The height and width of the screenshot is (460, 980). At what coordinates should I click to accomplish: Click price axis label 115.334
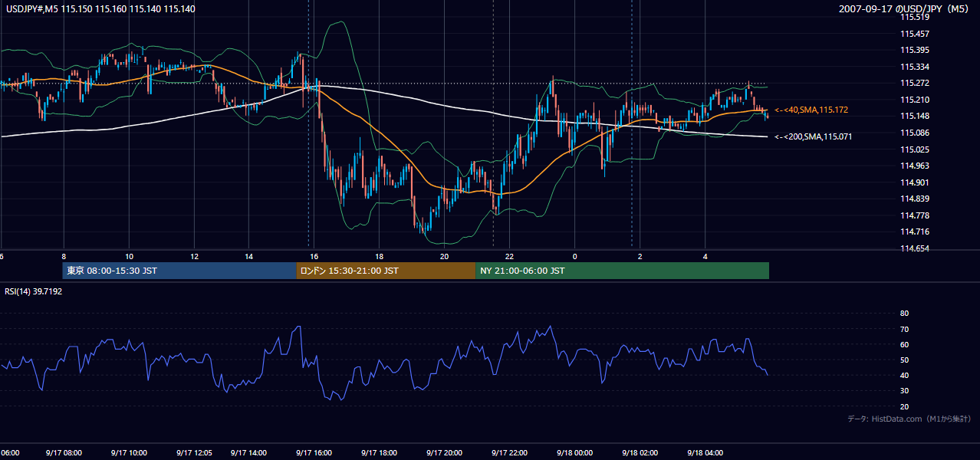(914, 67)
